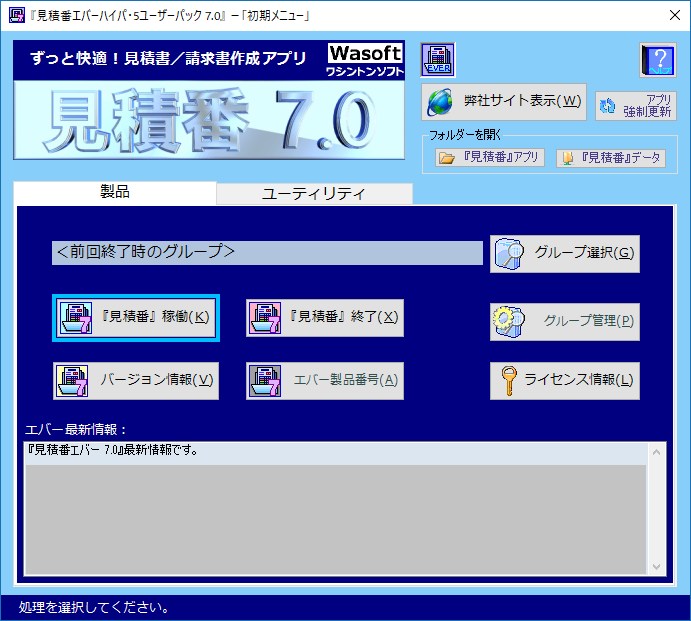
Task: Switch to the 製品 tab
Action: 115,192
